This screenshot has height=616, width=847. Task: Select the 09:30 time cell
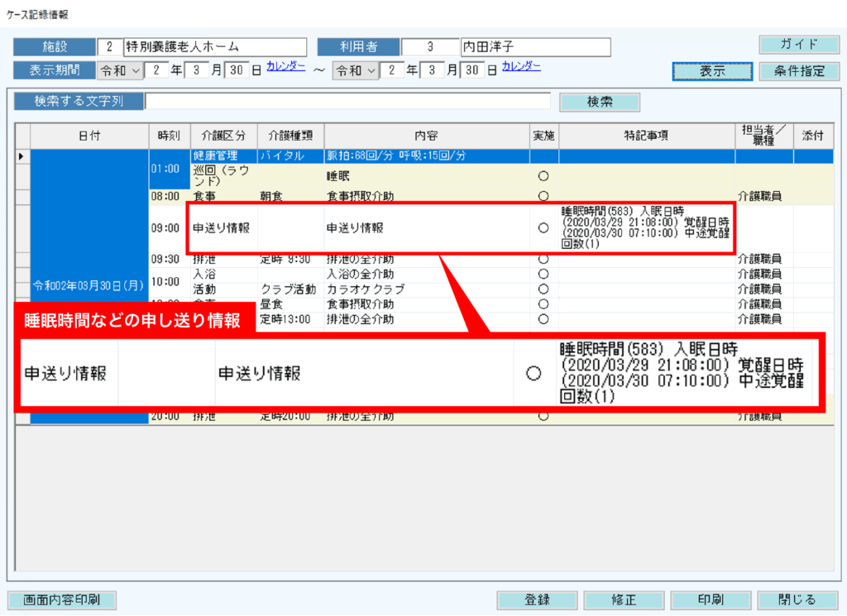tap(169, 260)
